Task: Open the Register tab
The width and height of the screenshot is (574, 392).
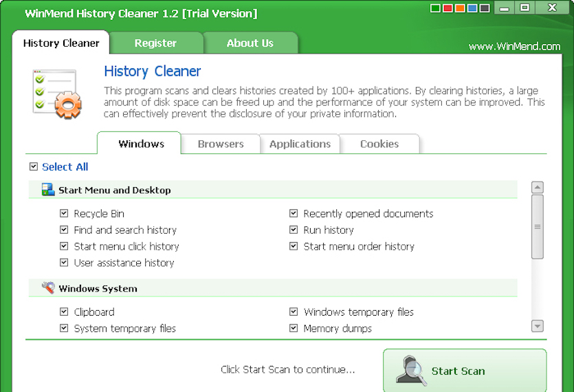Action: (155, 43)
